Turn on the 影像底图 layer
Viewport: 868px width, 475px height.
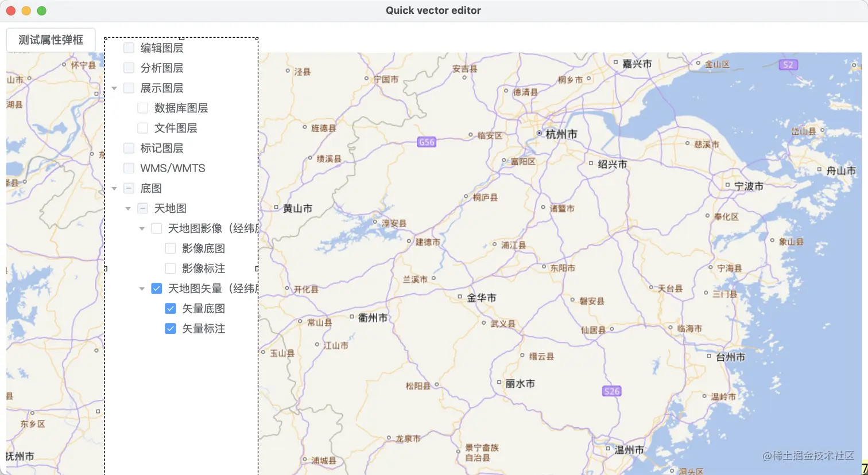coord(170,248)
